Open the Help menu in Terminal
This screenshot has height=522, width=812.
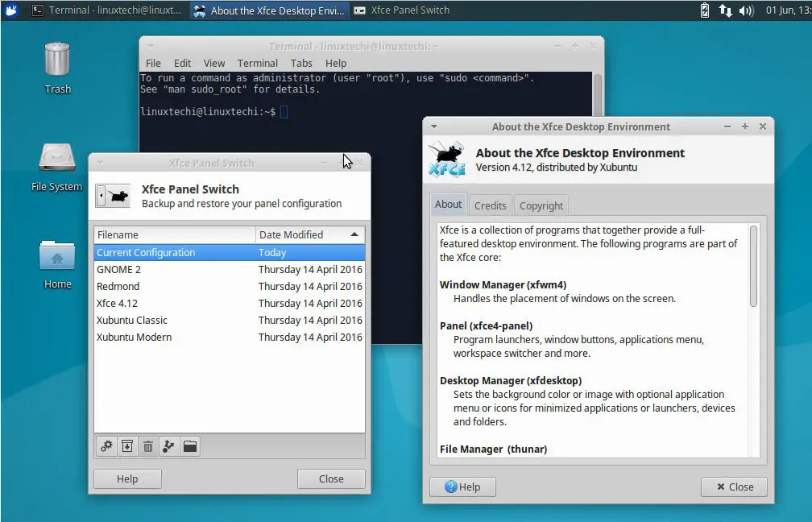(336, 63)
